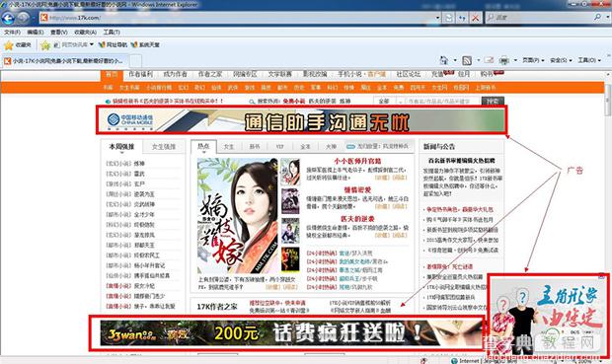Image resolution: width=612 pixels, height=364 pixels.
Task: Click the empty New Tab button
Action: pyautogui.click(x=135, y=61)
